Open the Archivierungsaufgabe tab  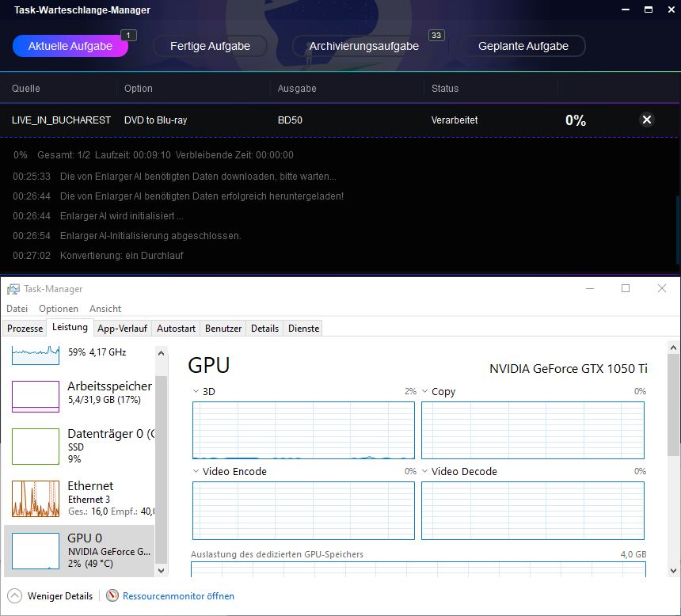[363, 46]
